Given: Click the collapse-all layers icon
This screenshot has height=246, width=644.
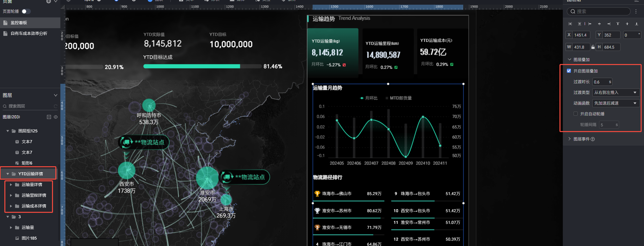Looking at the screenshot, I should (x=49, y=117).
